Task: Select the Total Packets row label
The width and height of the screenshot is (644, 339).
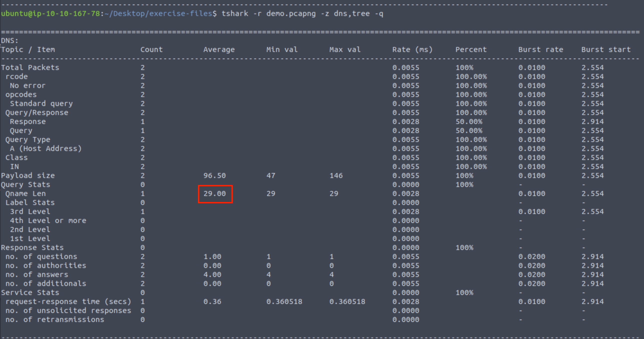Action: (x=30, y=67)
